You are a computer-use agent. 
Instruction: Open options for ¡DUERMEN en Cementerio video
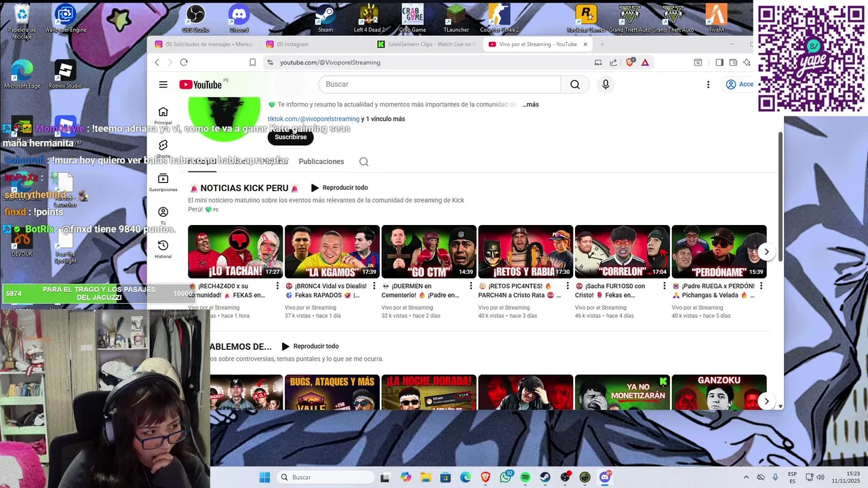(x=471, y=286)
